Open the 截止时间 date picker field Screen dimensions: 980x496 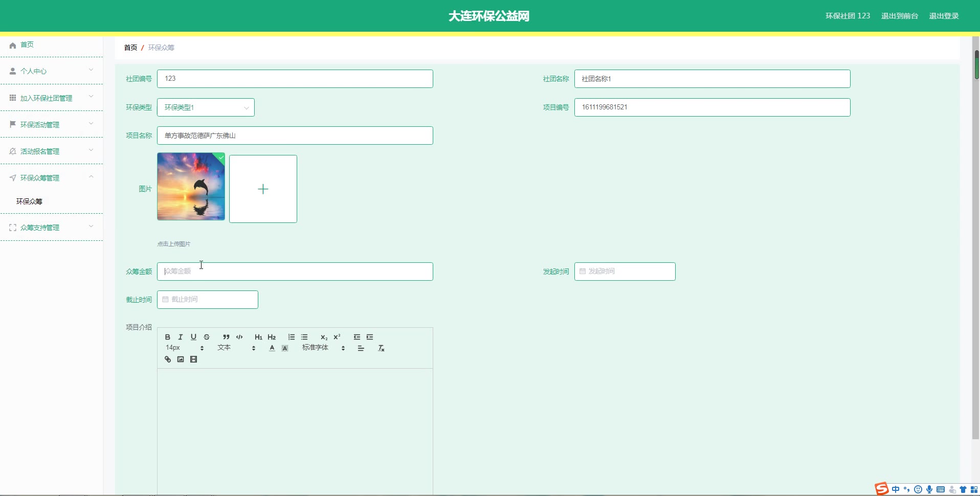(x=207, y=300)
